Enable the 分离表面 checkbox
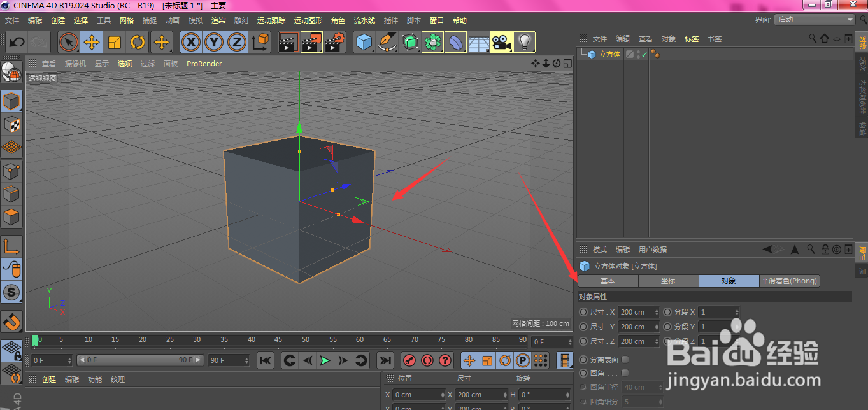The height and width of the screenshot is (410, 868). [x=625, y=360]
